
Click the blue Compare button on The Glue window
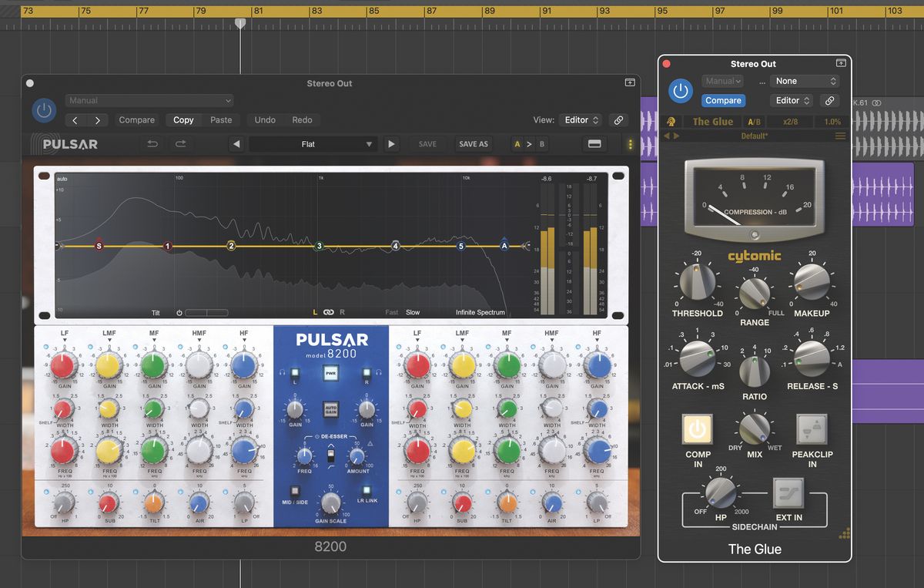point(723,100)
